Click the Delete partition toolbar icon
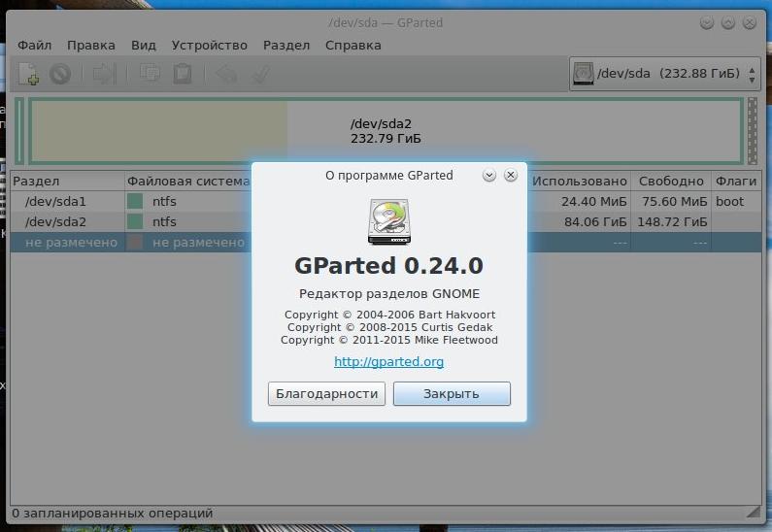Screen dimensions: 772x532 tap(60, 74)
